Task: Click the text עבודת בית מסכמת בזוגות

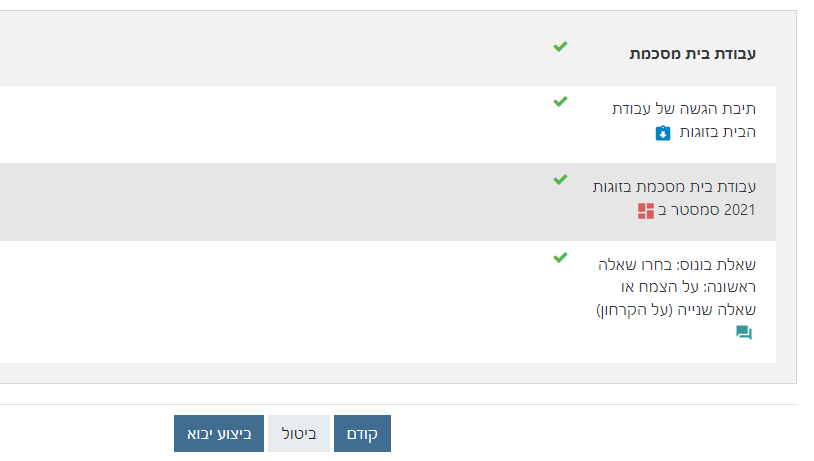Action: [674, 187]
